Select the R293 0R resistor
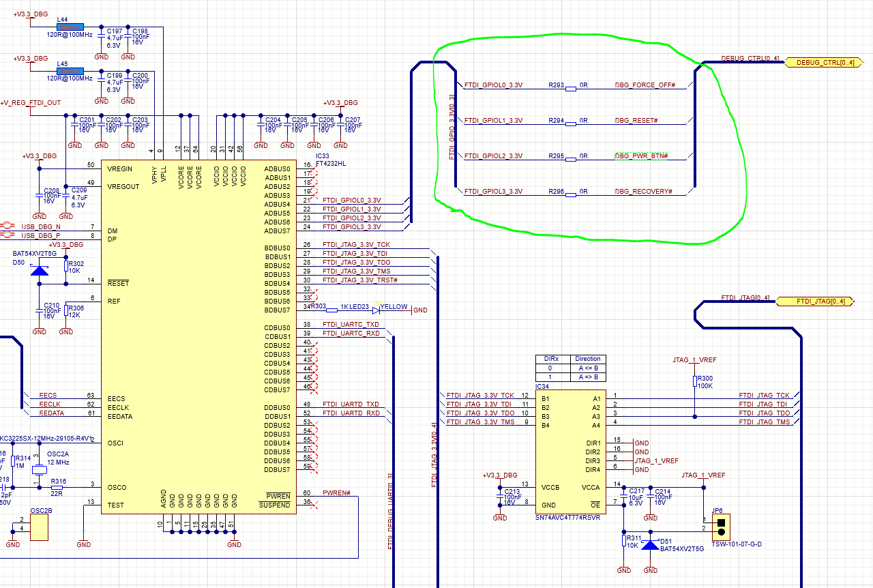 [572, 88]
